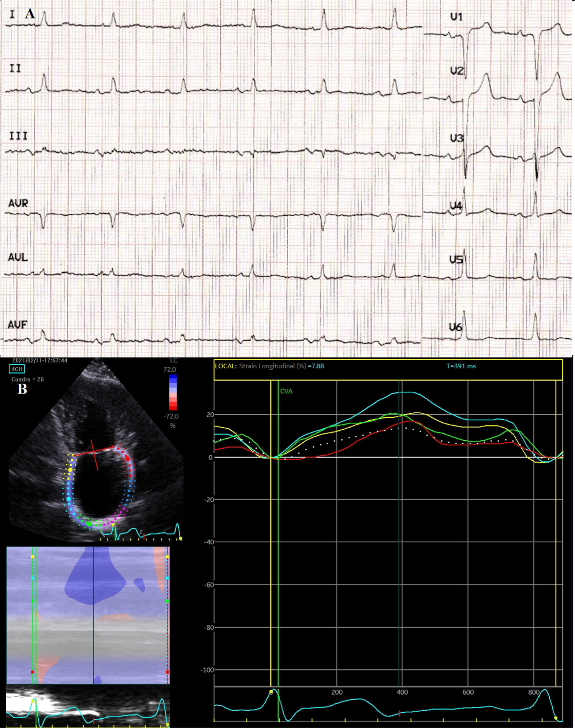Click the red mitral annulus crosshair
Viewport: 575px width, 728px height.
pos(94,452)
